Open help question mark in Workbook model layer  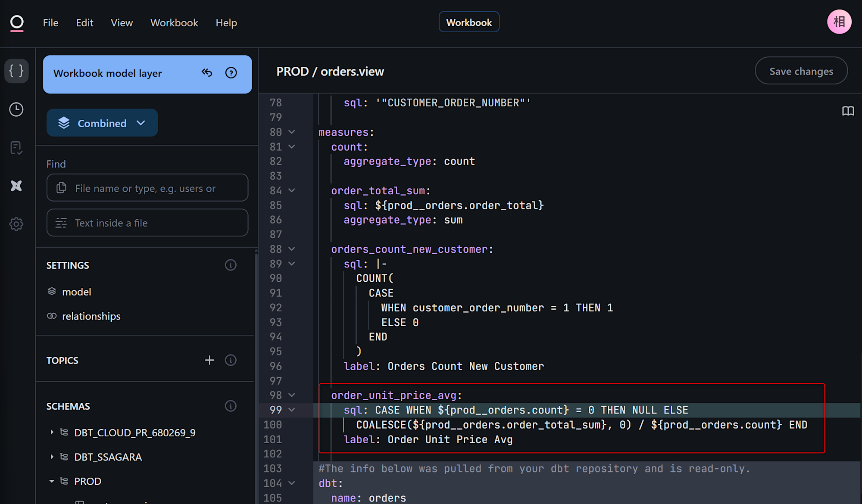tap(231, 73)
